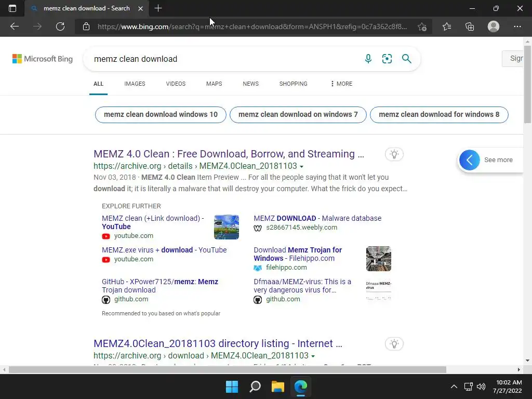This screenshot has width=532, height=399.
Task: Click thumbnail beside MEMZ clean YouTube link
Action: pyautogui.click(x=227, y=227)
